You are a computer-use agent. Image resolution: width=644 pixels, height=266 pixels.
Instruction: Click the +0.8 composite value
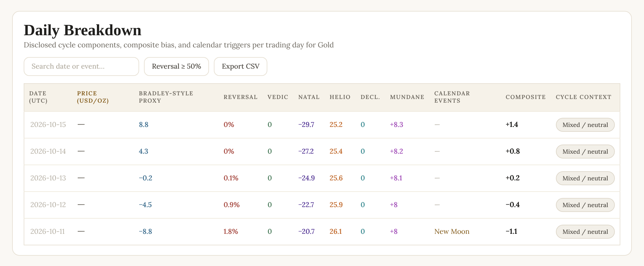pos(513,152)
